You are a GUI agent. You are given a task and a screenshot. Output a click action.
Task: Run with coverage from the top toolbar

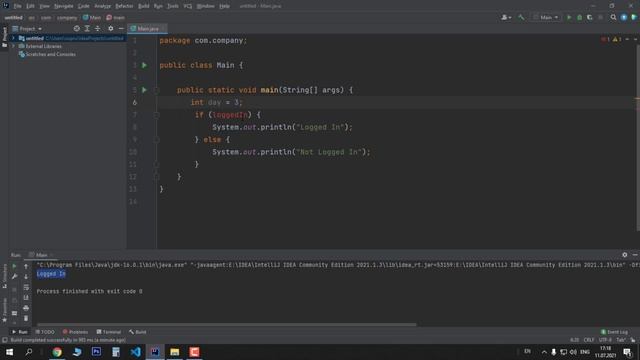point(589,18)
